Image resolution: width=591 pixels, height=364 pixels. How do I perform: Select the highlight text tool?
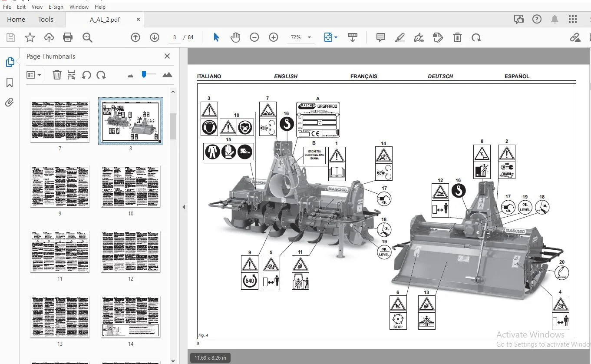coord(400,38)
